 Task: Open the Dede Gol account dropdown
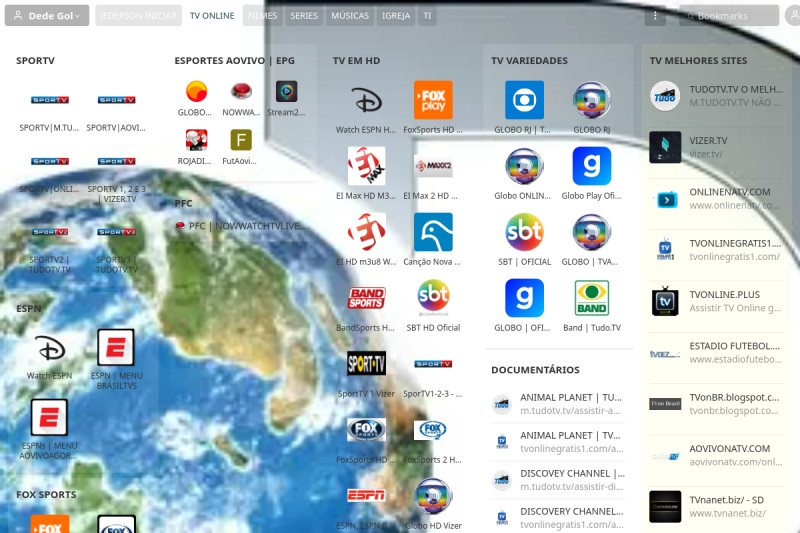[x=46, y=15]
